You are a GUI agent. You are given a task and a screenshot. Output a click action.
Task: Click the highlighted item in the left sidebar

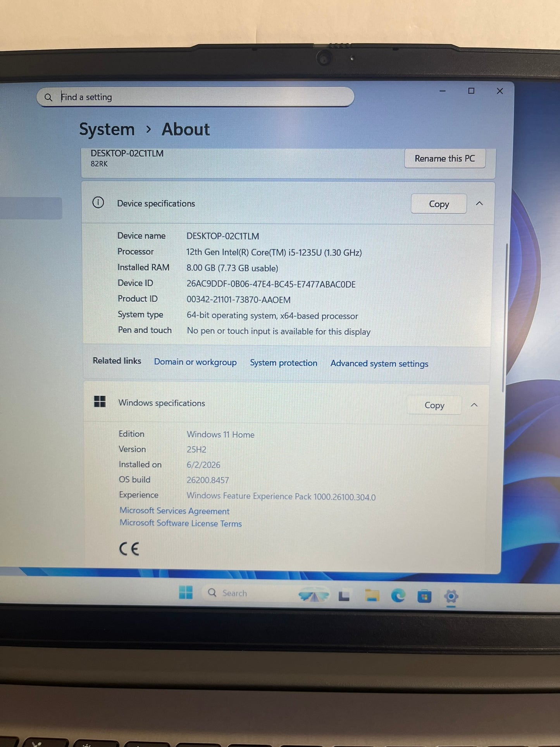31,209
